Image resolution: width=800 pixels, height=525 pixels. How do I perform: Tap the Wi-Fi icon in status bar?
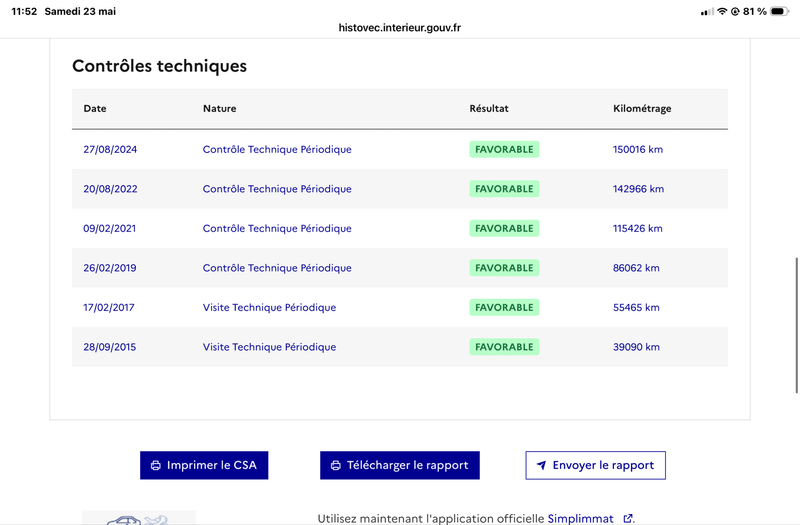[722, 11]
